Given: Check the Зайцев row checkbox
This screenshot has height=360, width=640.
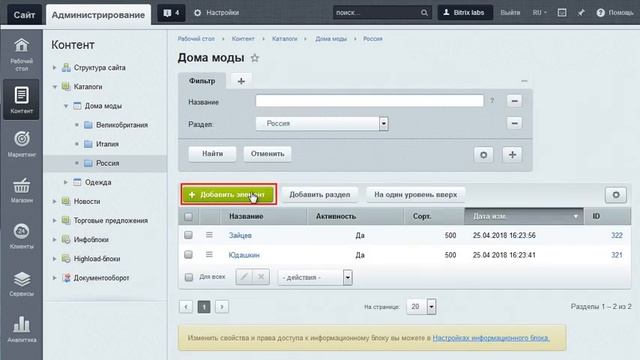Looking at the screenshot, I should (x=188, y=235).
